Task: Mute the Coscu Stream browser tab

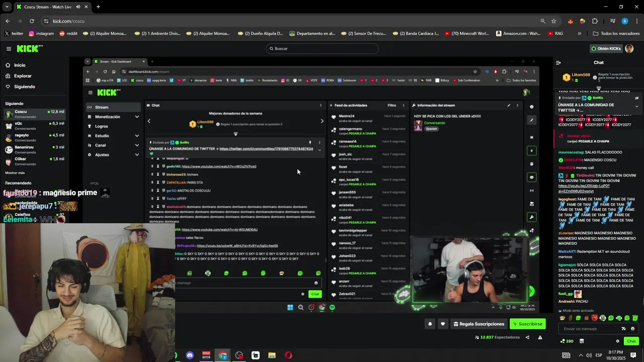Action: pos(78,7)
